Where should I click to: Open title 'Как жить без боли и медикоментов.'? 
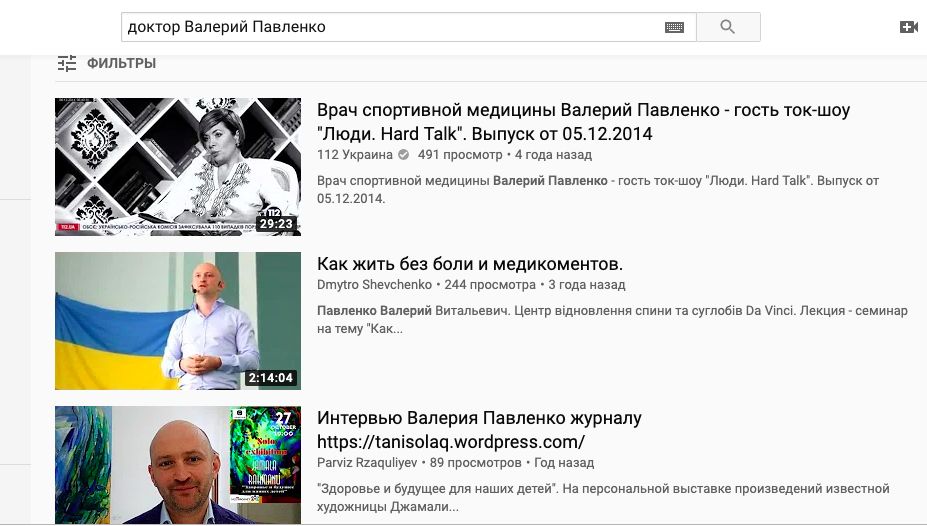pos(470,264)
